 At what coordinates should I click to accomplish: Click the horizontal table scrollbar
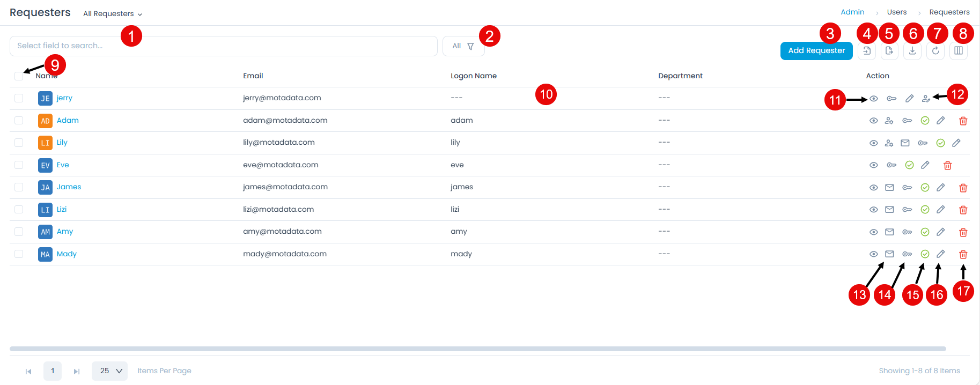pyautogui.click(x=478, y=349)
